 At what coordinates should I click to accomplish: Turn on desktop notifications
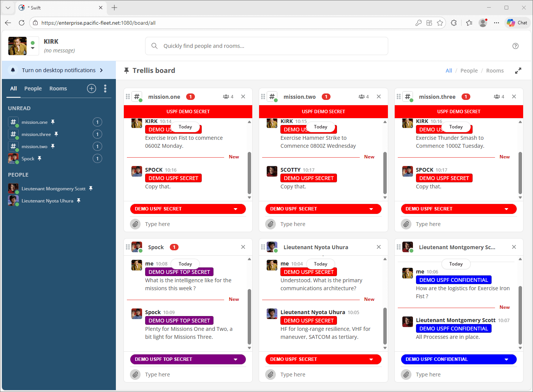pos(59,70)
